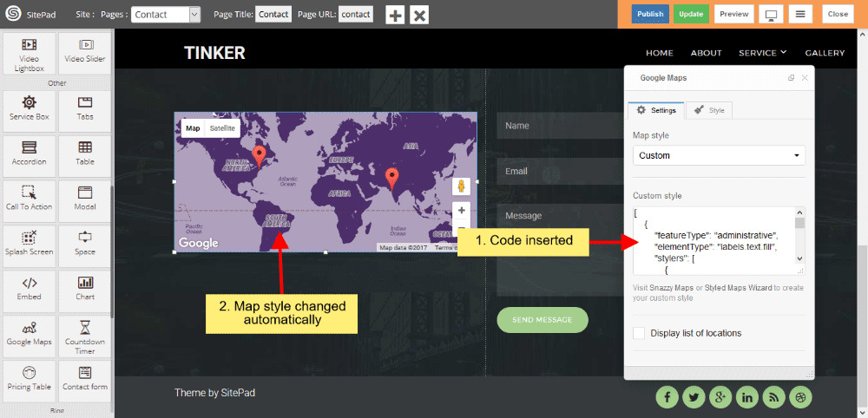This screenshot has height=418, width=868.
Task: Choose the Embed widget
Action: click(x=29, y=288)
